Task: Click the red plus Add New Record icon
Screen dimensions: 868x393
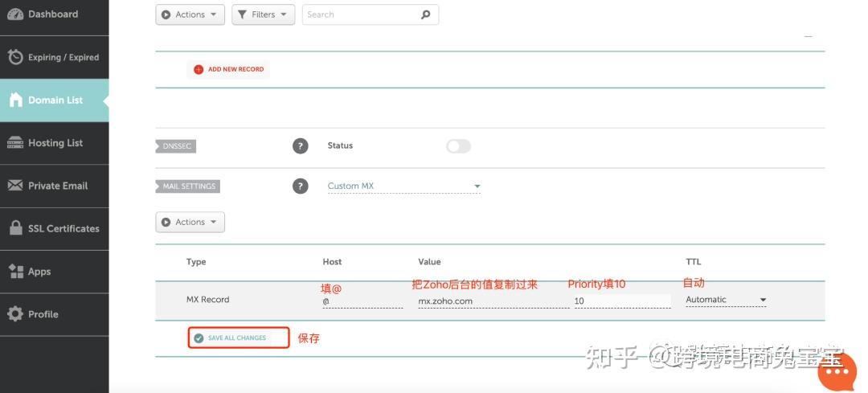Action: tap(199, 69)
